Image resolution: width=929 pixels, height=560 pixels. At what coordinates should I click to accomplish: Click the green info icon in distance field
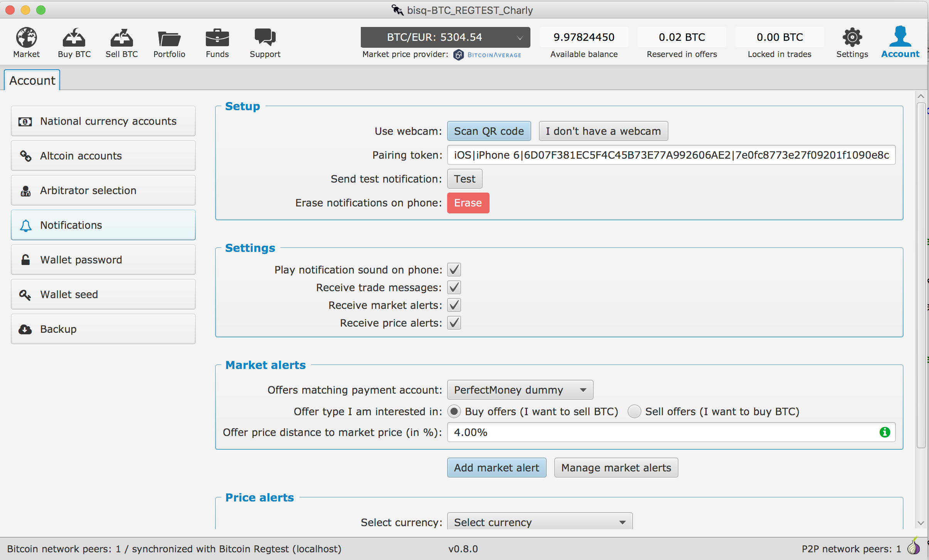pos(885,432)
